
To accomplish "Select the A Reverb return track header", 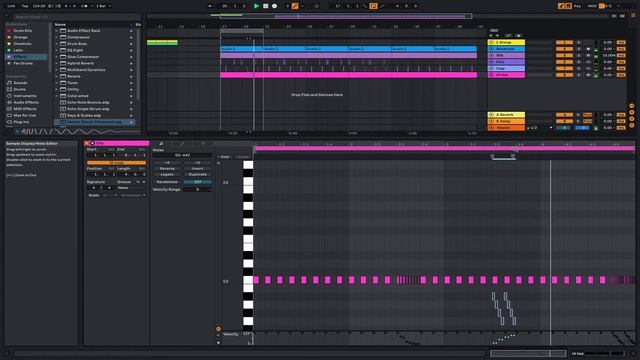I will (x=506, y=115).
